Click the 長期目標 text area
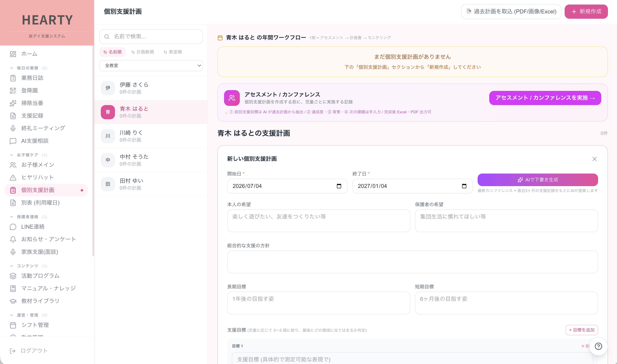Viewport: 617px width, 364px height. 319,303
